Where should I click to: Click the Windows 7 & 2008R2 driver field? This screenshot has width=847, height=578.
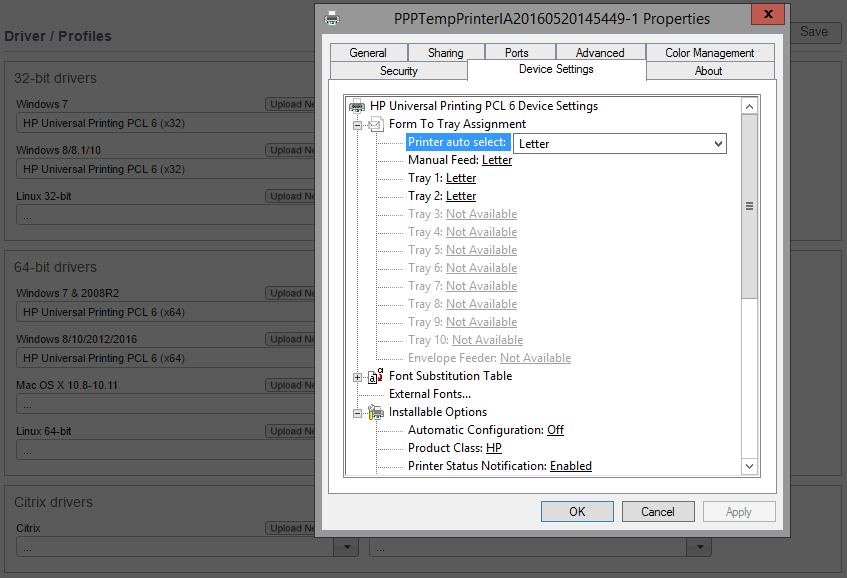tap(165, 312)
